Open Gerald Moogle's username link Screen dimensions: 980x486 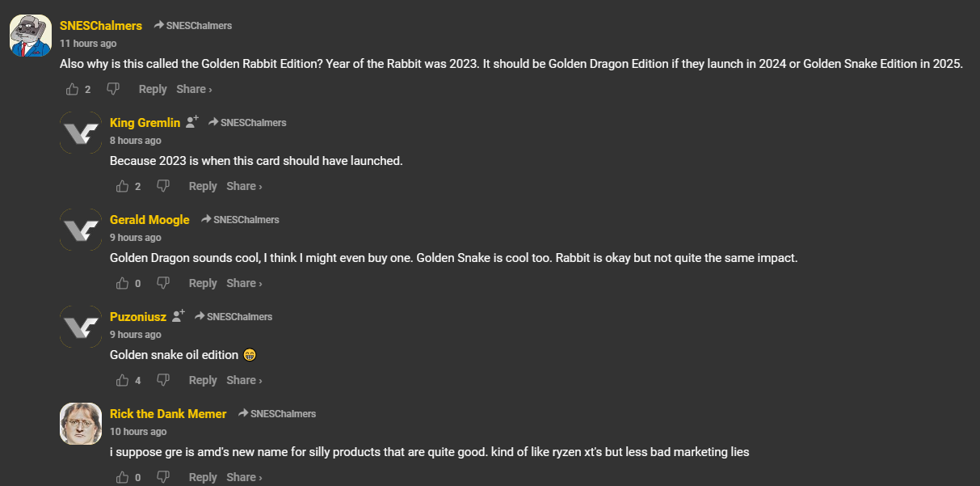point(149,219)
